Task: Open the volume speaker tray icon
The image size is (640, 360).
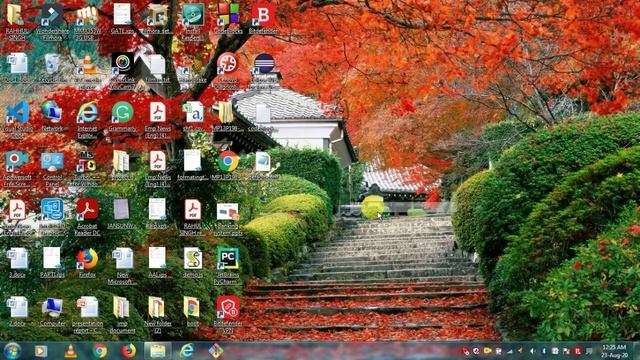Action: (532, 351)
